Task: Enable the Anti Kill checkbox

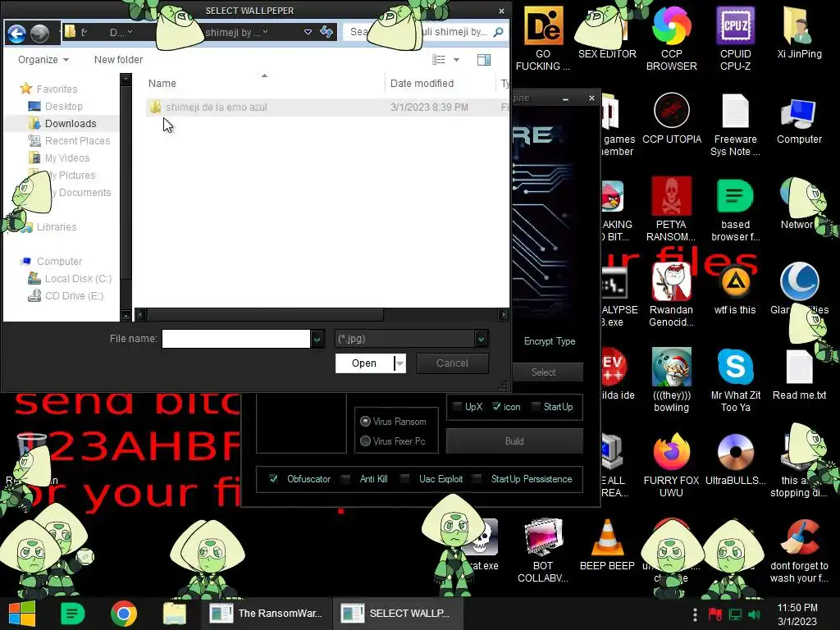Action: pyautogui.click(x=346, y=478)
